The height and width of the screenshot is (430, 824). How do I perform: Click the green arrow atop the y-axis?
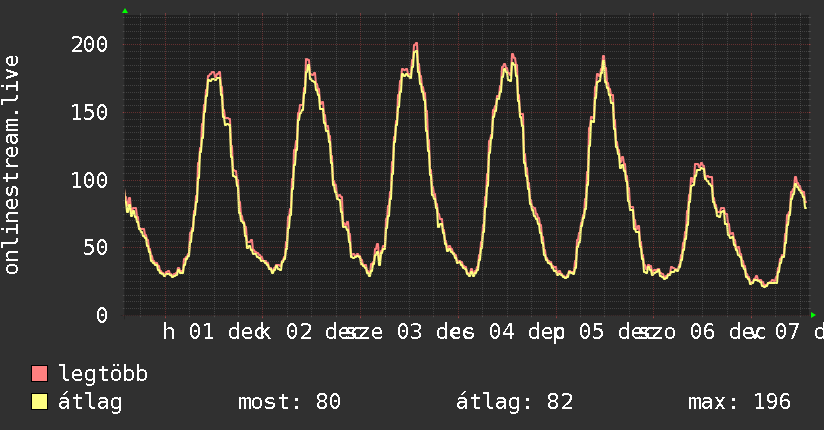coord(125,11)
